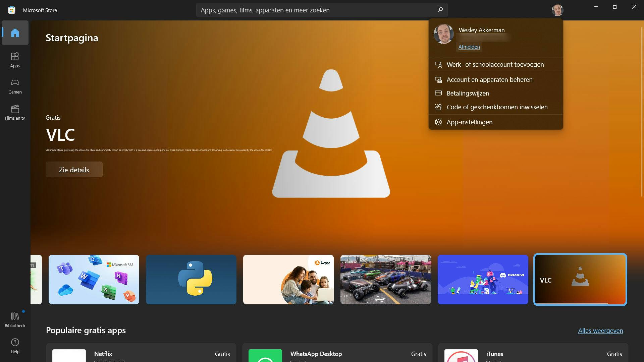Click the Zie details button
The width and height of the screenshot is (644, 362).
point(74,170)
